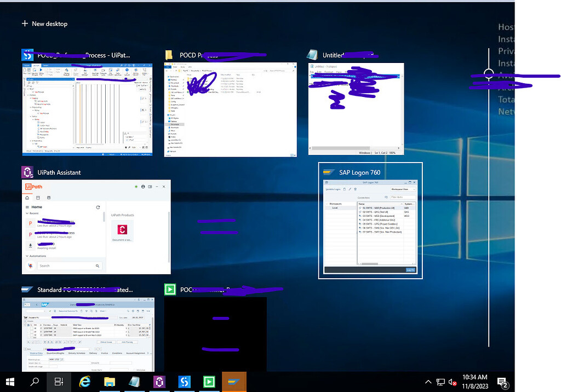
Task: Launch Internet Explorer from the taskbar
Action: coord(85,382)
